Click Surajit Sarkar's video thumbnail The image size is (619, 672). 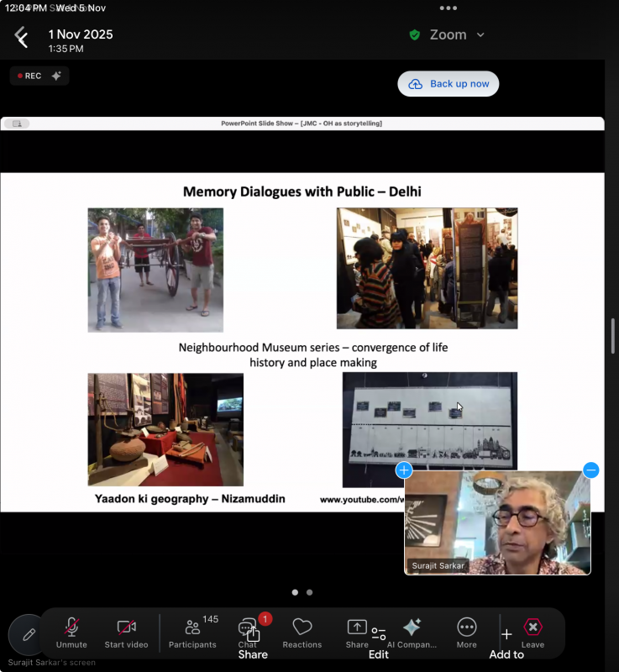[497, 522]
